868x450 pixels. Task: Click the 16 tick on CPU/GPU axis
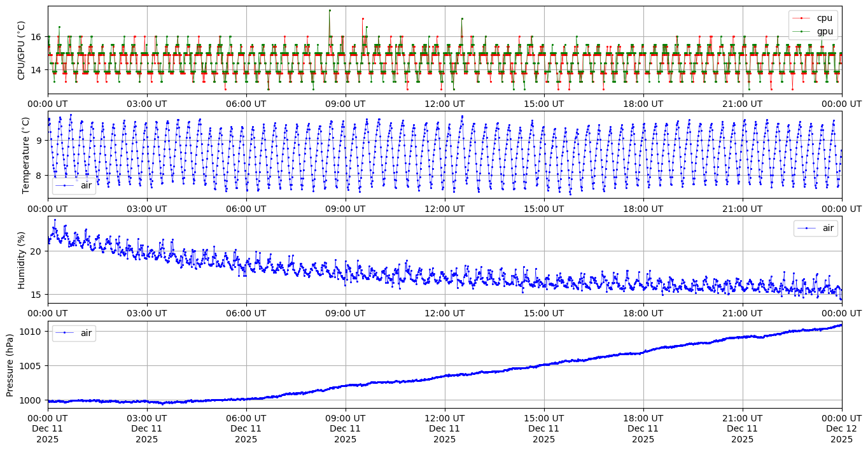click(x=36, y=37)
